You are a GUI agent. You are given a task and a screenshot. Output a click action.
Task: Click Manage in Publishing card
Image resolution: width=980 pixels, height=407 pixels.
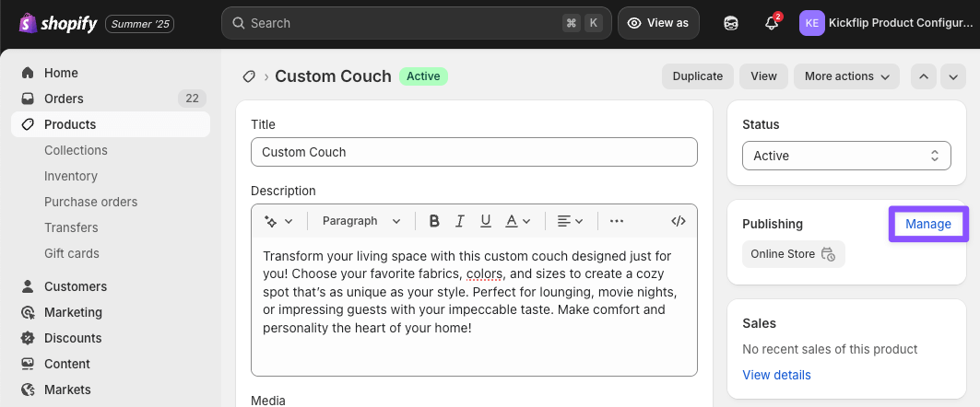coord(927,224)
